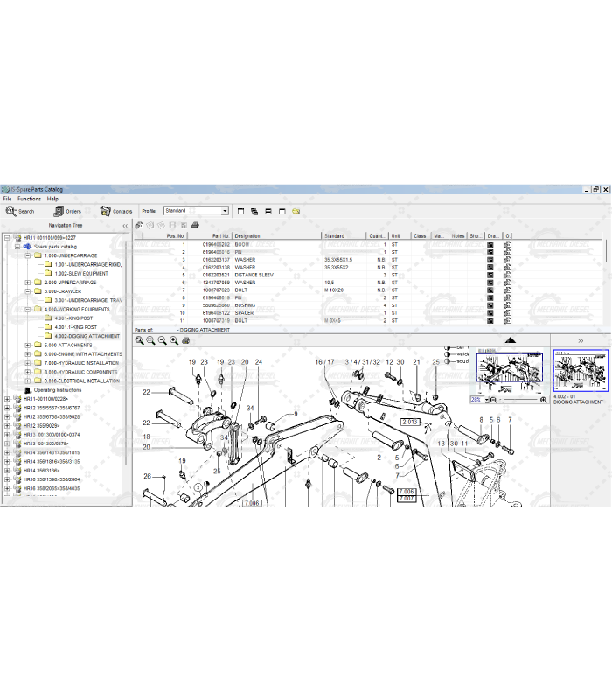Click the Digging Attachment drawing thumbnail on right

pos(580,372)
